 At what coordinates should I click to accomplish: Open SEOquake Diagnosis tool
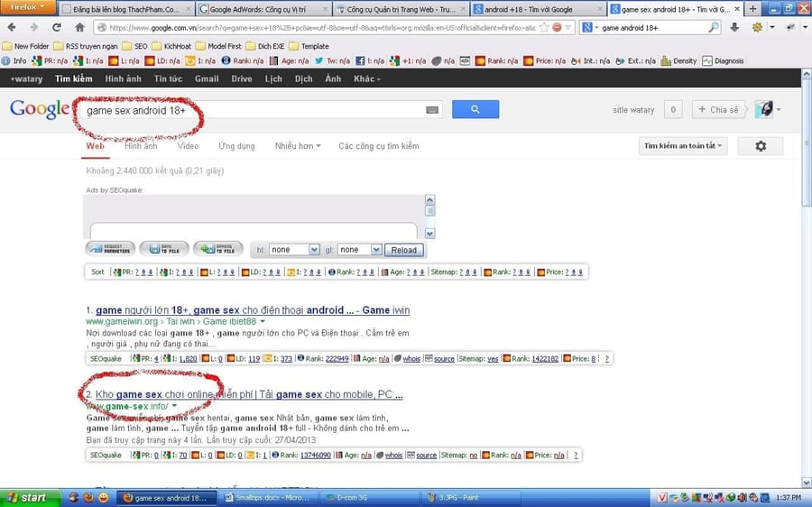click(x=723, y=60)
